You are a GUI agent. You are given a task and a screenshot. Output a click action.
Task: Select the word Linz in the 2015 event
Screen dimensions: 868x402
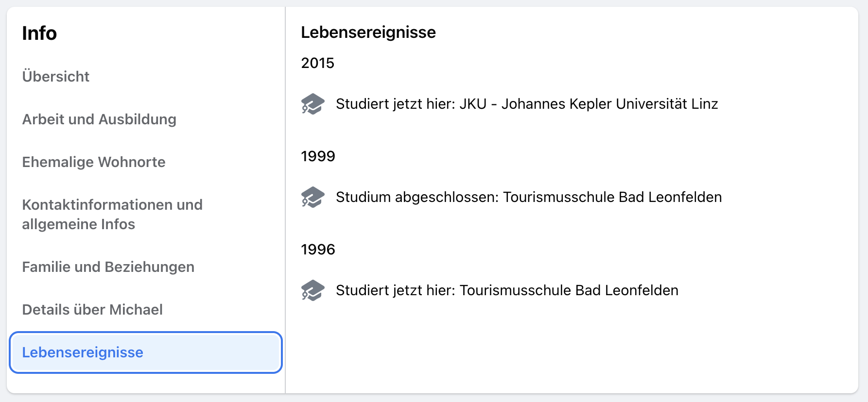[705, 104]
